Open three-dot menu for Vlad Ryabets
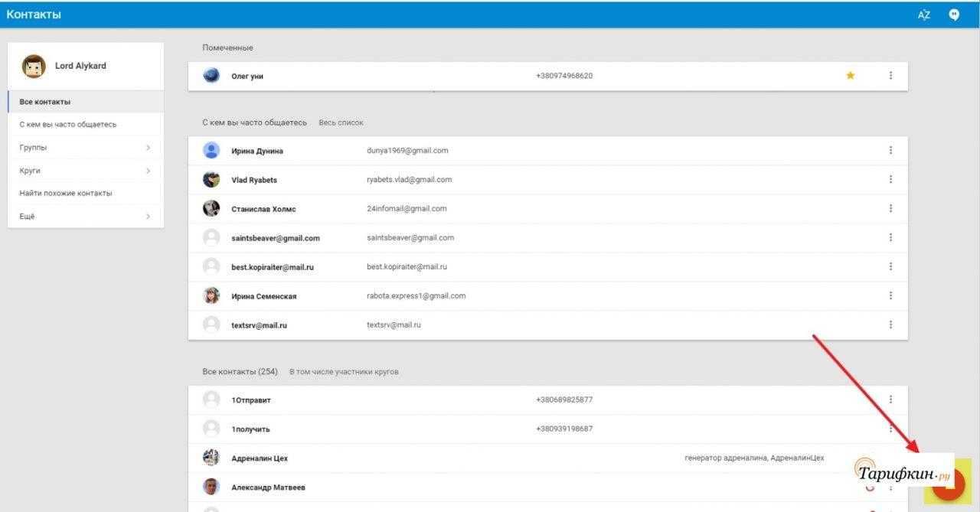Screen dimensions: 980x512 point(890,180)
